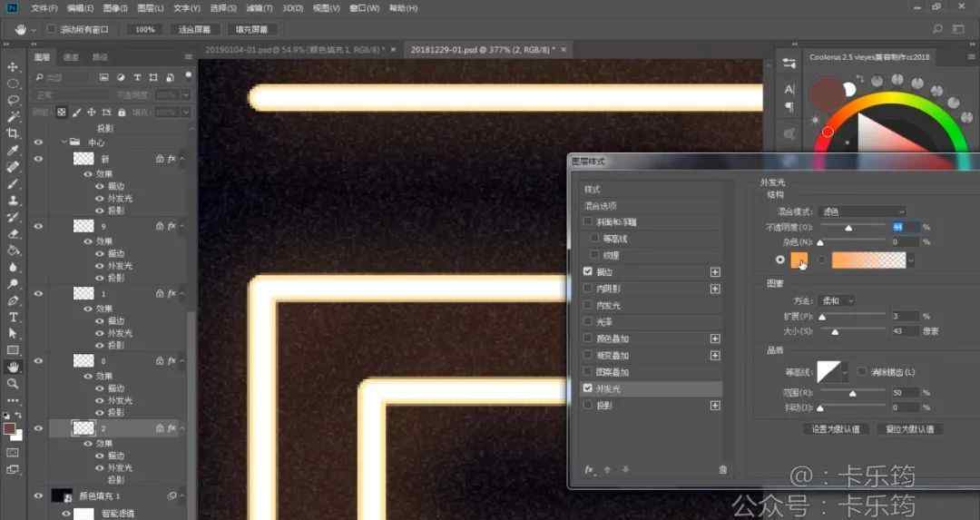Open the gradient picker dropdown arrow
The height and width of the screenshot is (520, 980).
point(911,260)
